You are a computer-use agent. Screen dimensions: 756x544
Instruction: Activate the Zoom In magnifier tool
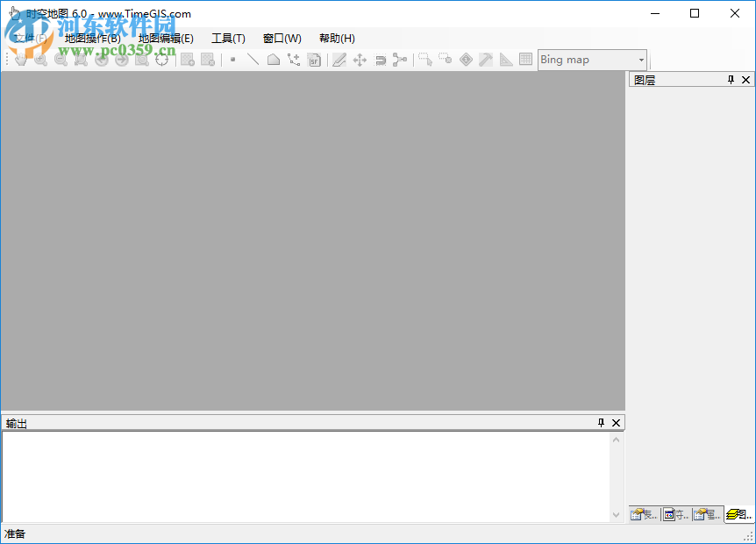click(x=40, y=59)
